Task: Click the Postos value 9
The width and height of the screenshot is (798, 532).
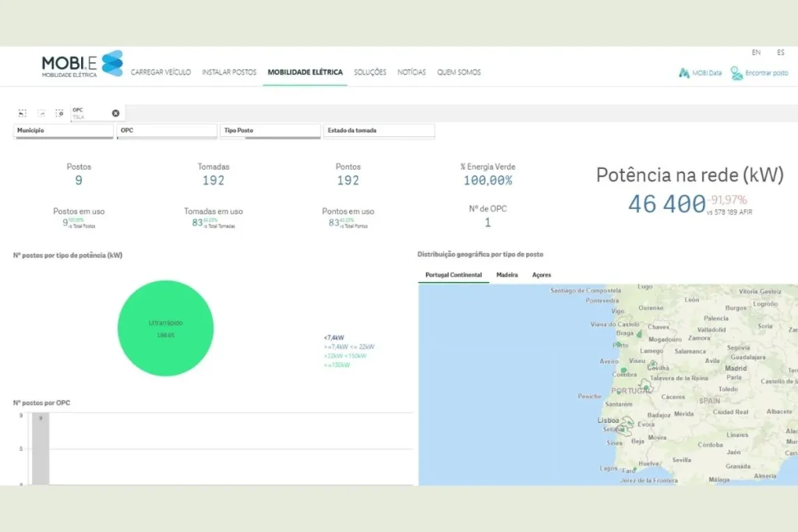Action: click(79, 181)
